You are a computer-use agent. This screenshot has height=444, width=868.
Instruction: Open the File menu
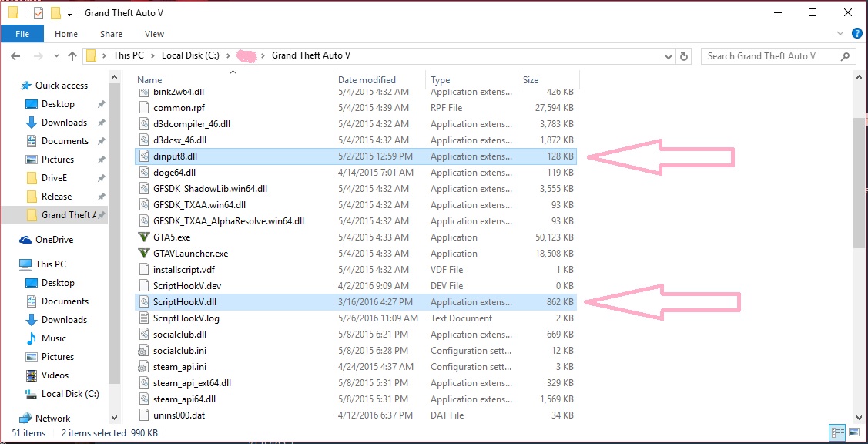22,34
